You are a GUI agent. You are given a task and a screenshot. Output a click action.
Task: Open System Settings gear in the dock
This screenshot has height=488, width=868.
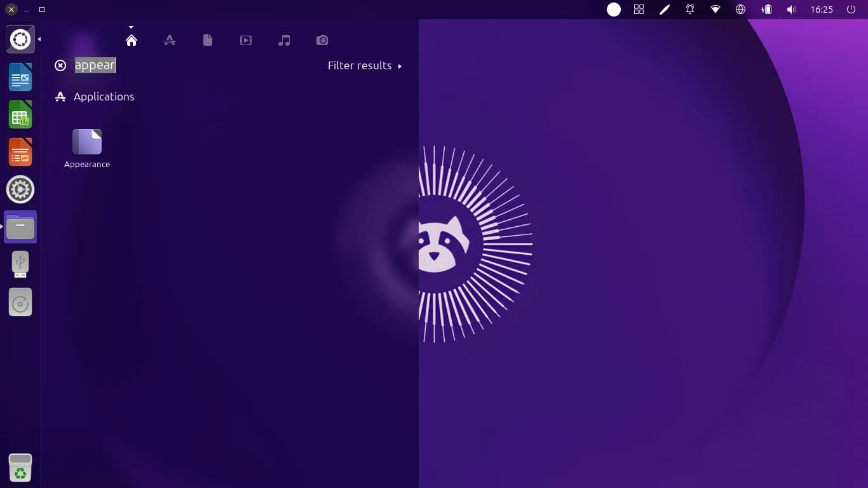20,189
